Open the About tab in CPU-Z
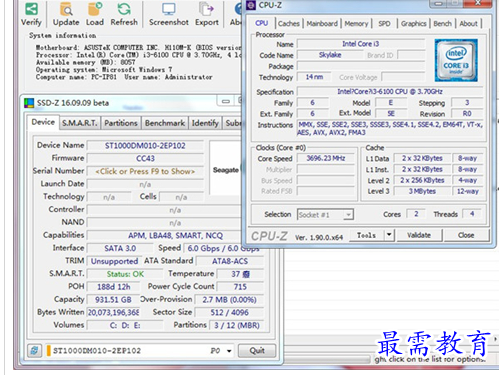The image size is (499, 375). (x=468, y=24)
